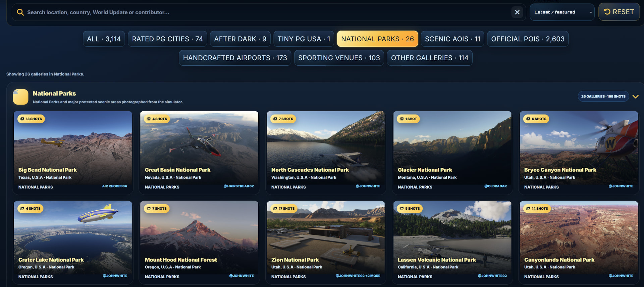Click the 13 SHOTS badge on Big Bend
This screenshot has height=287, width=644.
[x=31, y=119]
